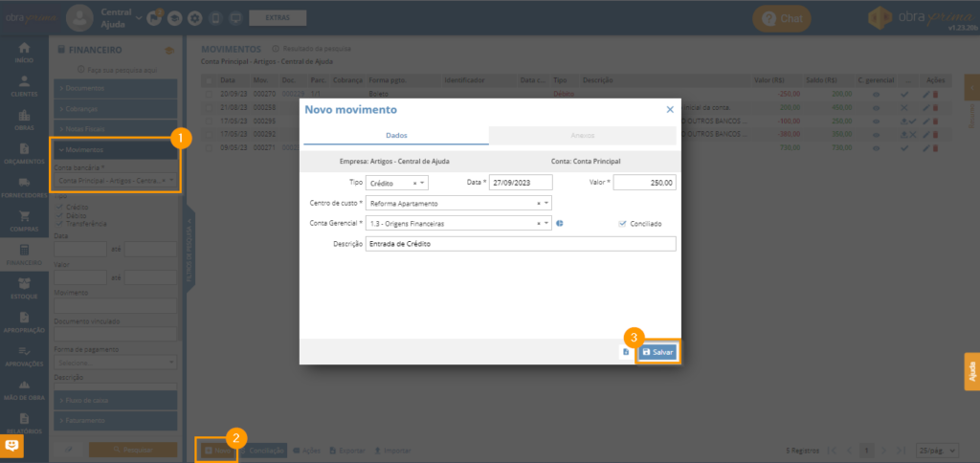This screenshot has height=463, width=980.
Task: Expand the Fluxo de caixa section
Action: pyautogui.click(x=116, y=400)
